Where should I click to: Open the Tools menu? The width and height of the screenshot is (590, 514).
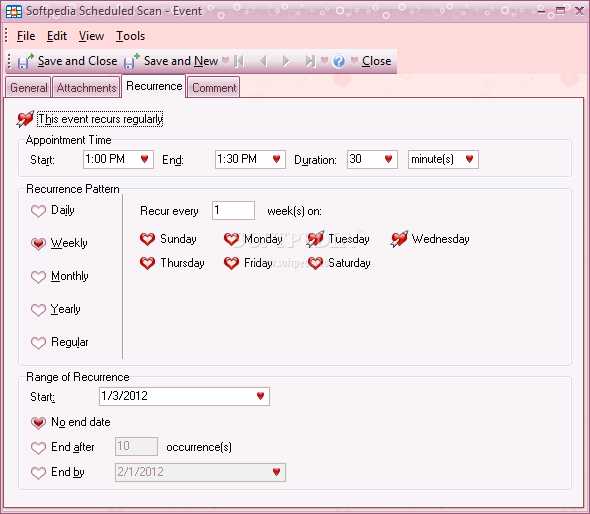pos(131,36)
